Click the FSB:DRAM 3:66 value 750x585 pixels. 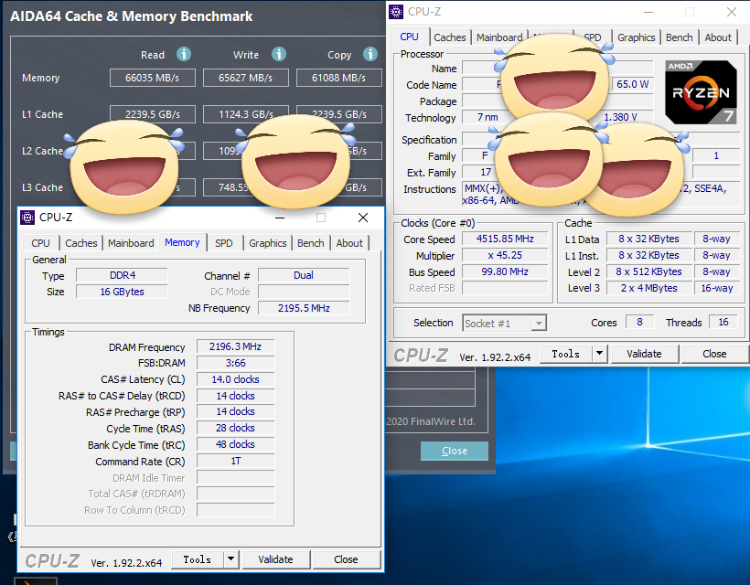pyautogui.click(x=235, y=363)
